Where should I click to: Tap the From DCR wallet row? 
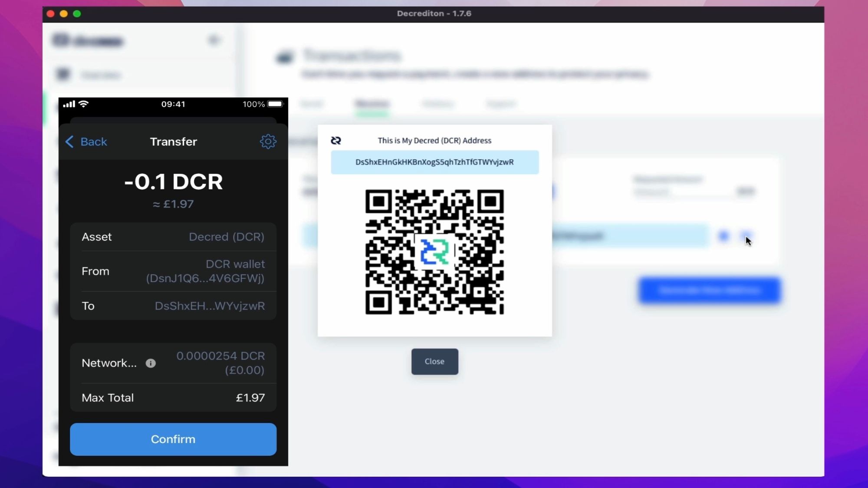click(x=173, y=271)
